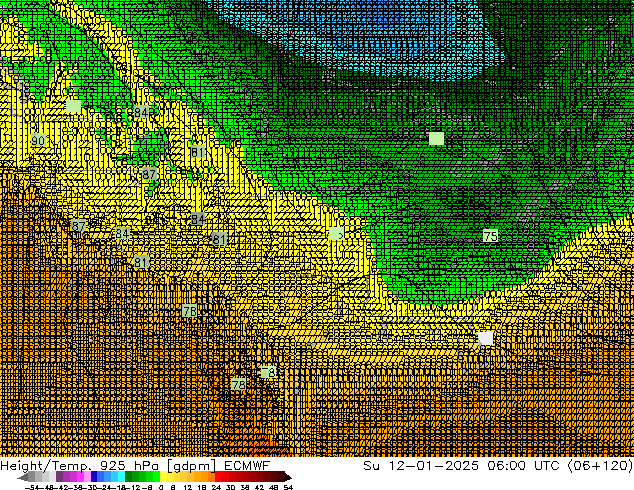Pick the purple segment of the color scale
Image resolution: width=634 pixels, height=490 pixels.
68,477
